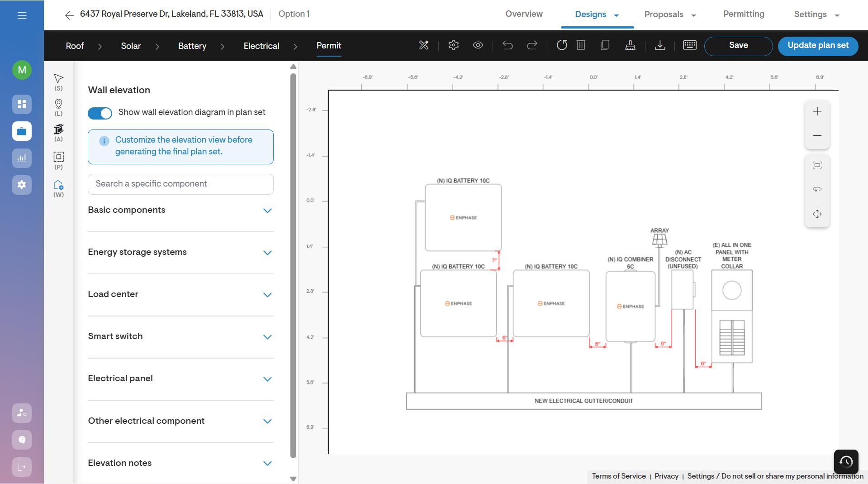Toggle Show wall elevation diagram switch
The image size is (868, 484).
100,113
